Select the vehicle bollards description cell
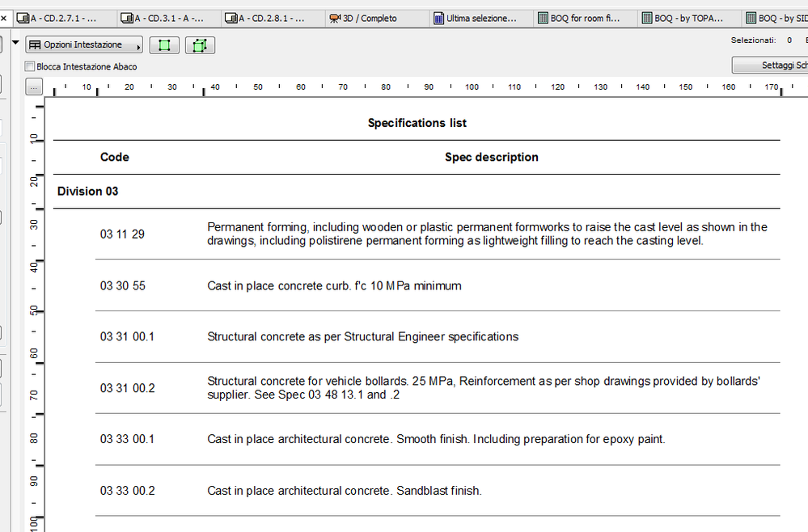808x532 pixels. pos(484,388)
